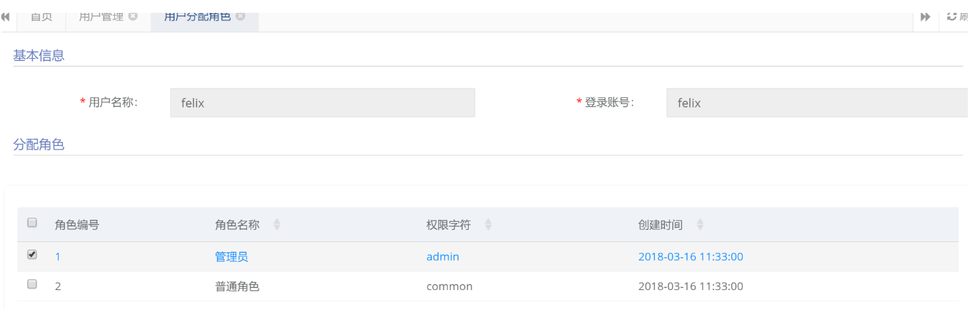Select the 普通角色 row cell
The height and width of the screenshot is (309, 980).
tap(237, 287)
